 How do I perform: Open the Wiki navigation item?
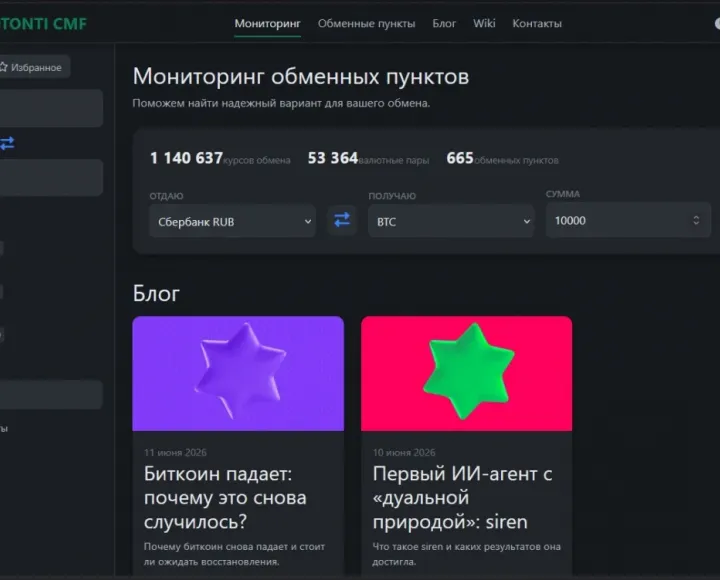click(x=484, y=23)
